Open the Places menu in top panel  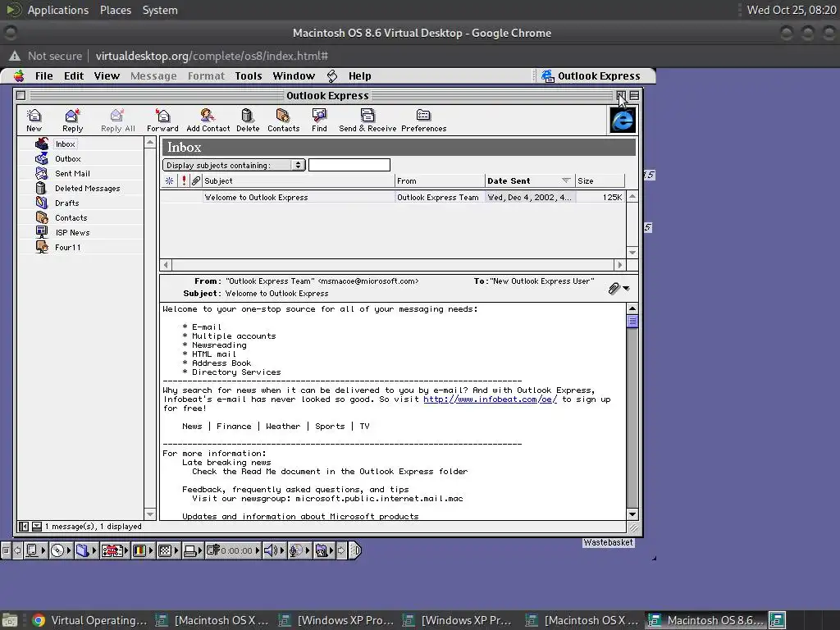pyautogui.click(x=115, y=10)
